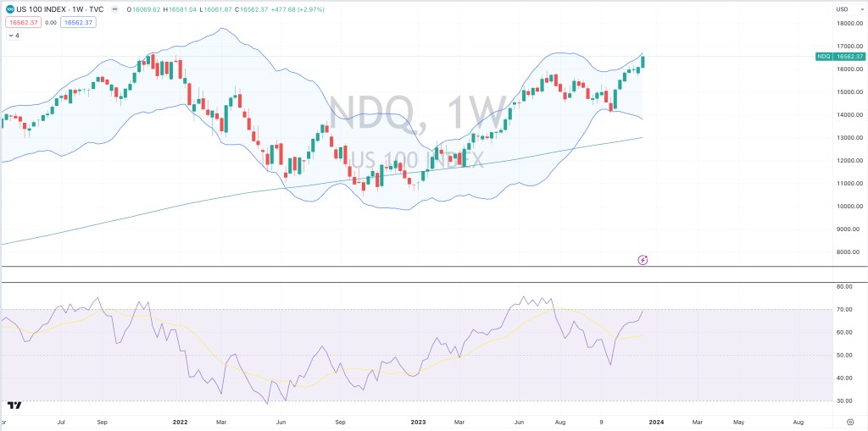Click the 18000.00 price scale label
Image resolution: width=868 pixels, height=431 pixels.
click(848, 24)
